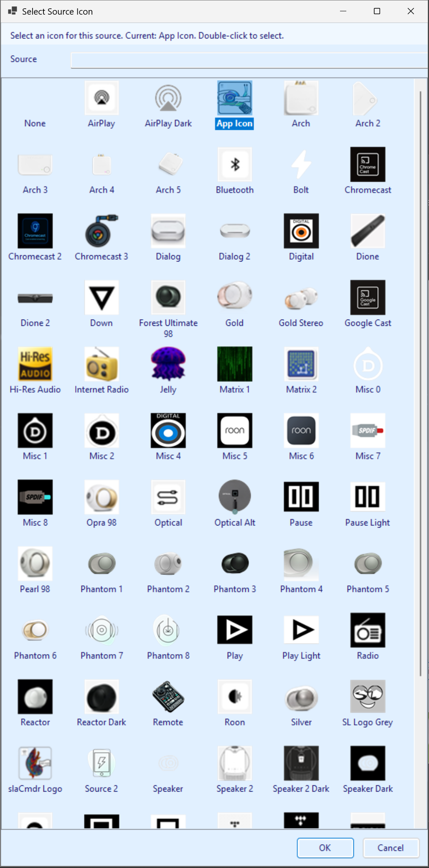Image resolution: width=429 pixels, height=868 pixels.
Task: Pick the SL Logo Grey icon
Action: [x=368, y=696]
